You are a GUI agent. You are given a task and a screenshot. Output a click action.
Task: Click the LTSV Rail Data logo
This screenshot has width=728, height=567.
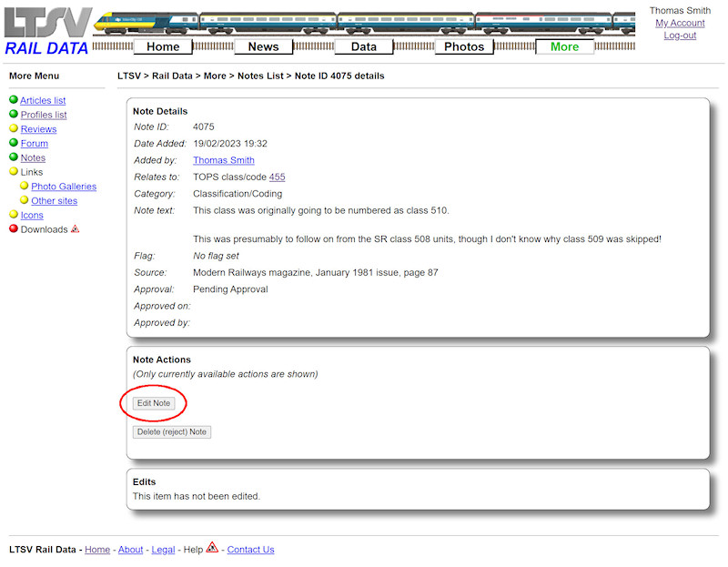pos(45,27)
